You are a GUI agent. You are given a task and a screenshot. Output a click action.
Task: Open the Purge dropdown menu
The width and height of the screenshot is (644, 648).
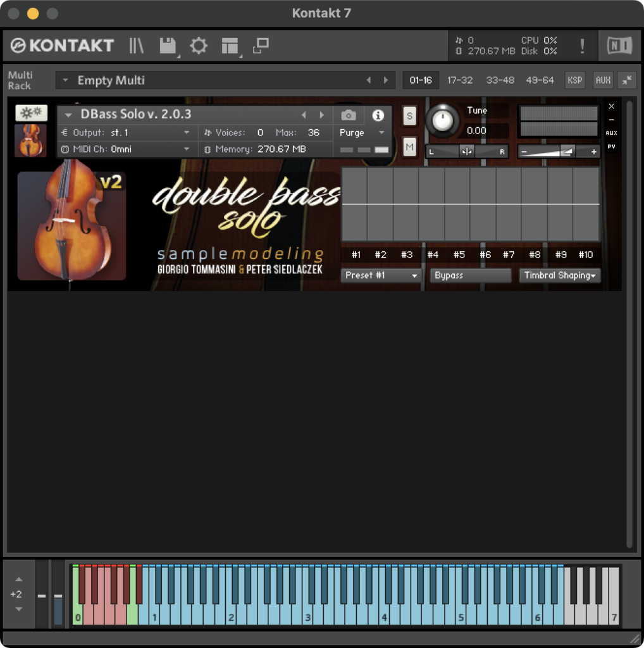[x=362, y=133]
